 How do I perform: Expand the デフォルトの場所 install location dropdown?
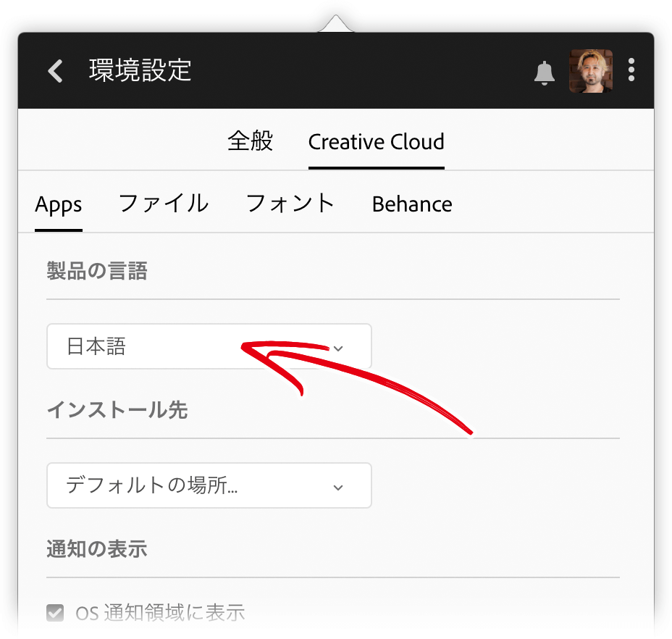tap(209, 485)
